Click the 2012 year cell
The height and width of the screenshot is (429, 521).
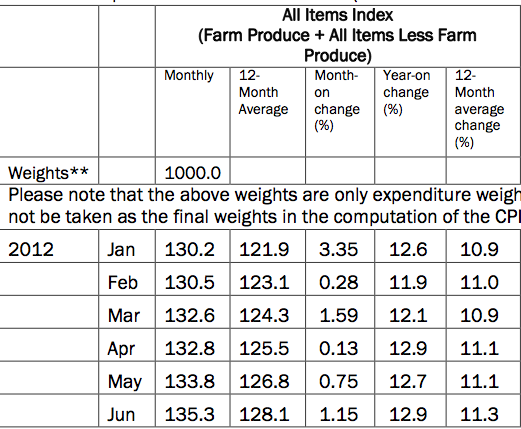point(31,249)
